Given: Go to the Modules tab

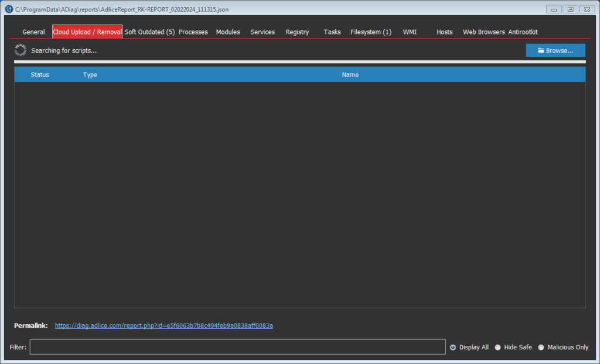Looking at the screenshot, I should pyautogui.click(x=228, y=32).
